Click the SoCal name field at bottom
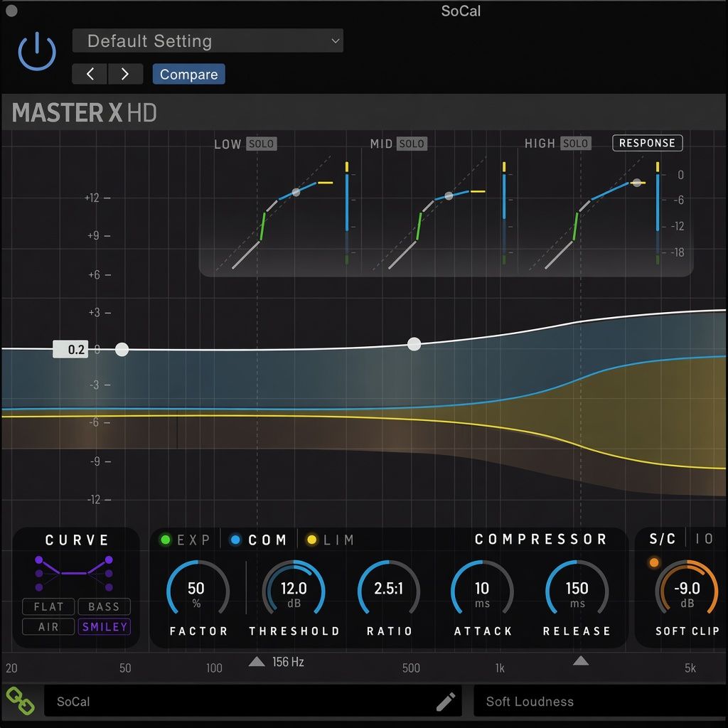 point(253,701)
